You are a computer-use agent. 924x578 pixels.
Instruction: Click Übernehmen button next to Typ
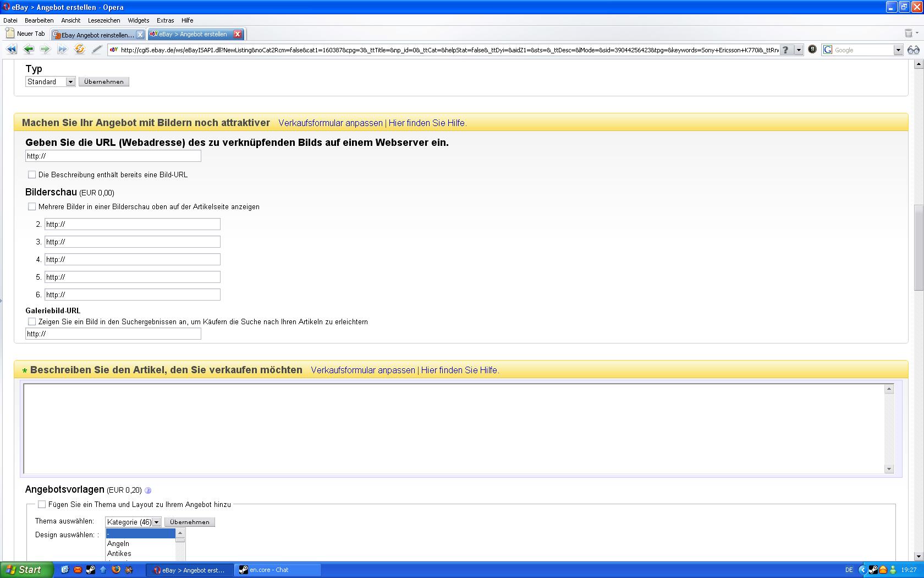pos(104,81)
